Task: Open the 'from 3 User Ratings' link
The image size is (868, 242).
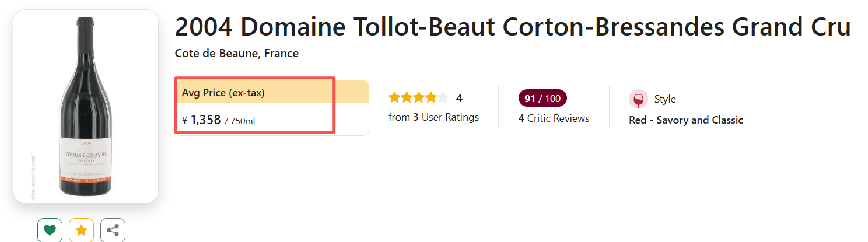Action: coord(433,117)
